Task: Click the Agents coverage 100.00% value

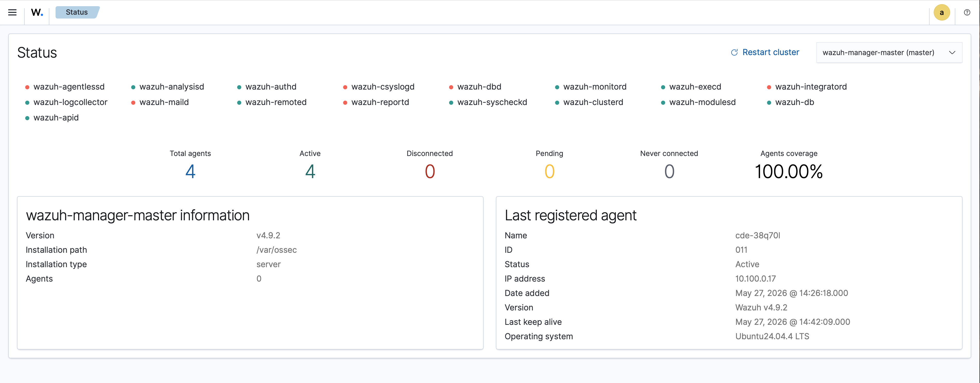Action: coord(789,171)
